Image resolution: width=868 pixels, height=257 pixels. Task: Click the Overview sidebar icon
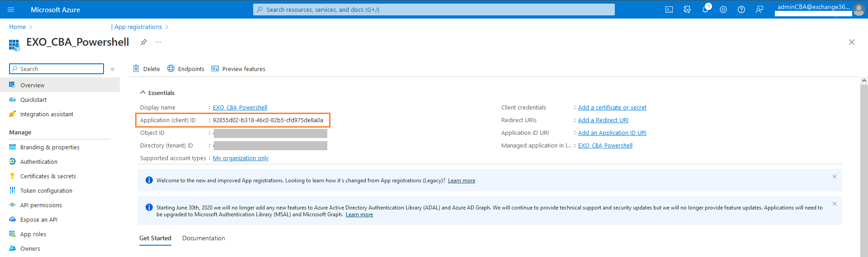tap(12, 85)
